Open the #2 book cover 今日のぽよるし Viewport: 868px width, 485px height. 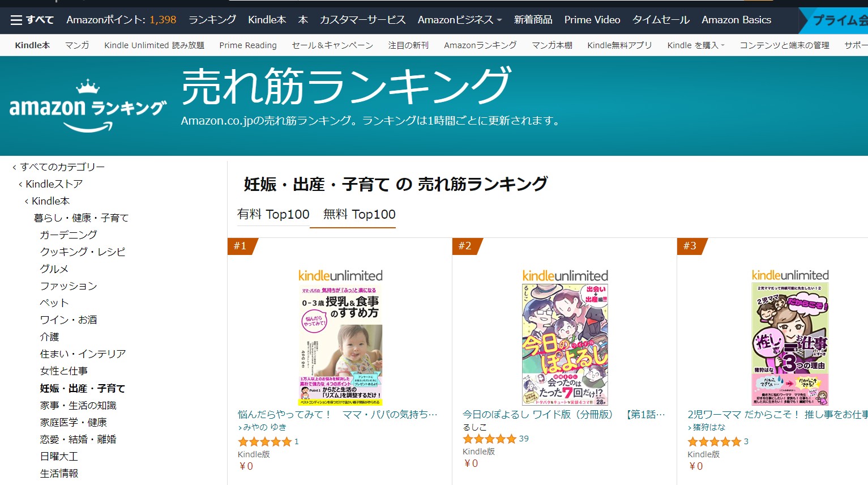click(x=565, y=344)
